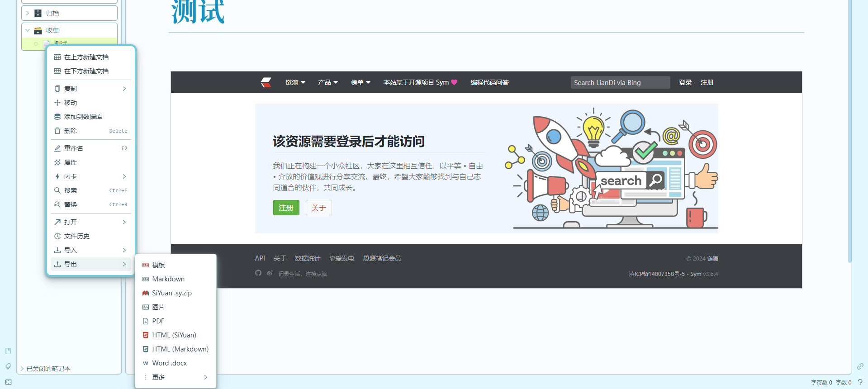
Task: Open the API footer link
Action: (260, 258)
